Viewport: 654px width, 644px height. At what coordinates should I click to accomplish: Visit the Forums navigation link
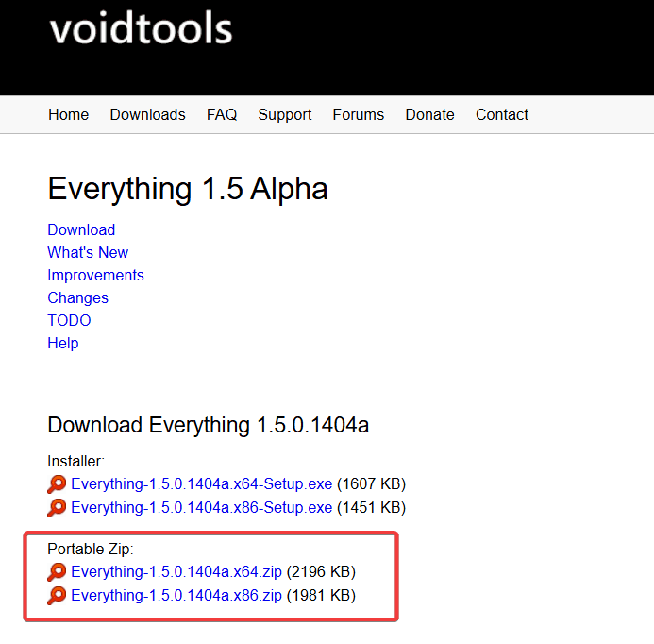[358, 114]
